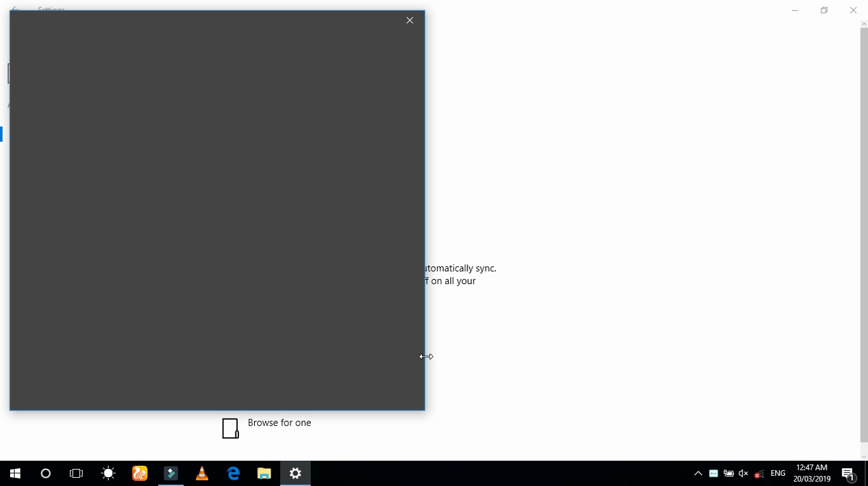
Task: Expand hidden tray icons with the chevron
Action: 698,473
